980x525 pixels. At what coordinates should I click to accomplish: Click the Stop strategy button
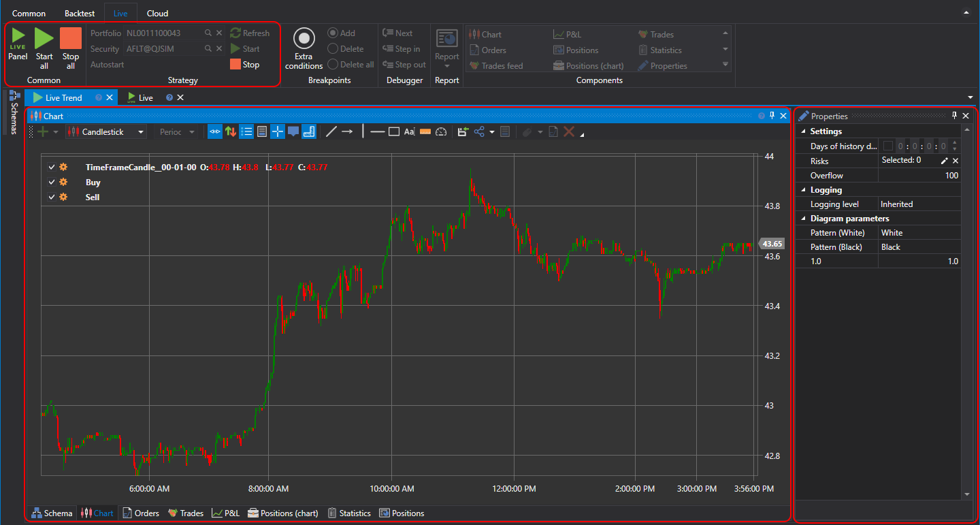pos(245,64)
